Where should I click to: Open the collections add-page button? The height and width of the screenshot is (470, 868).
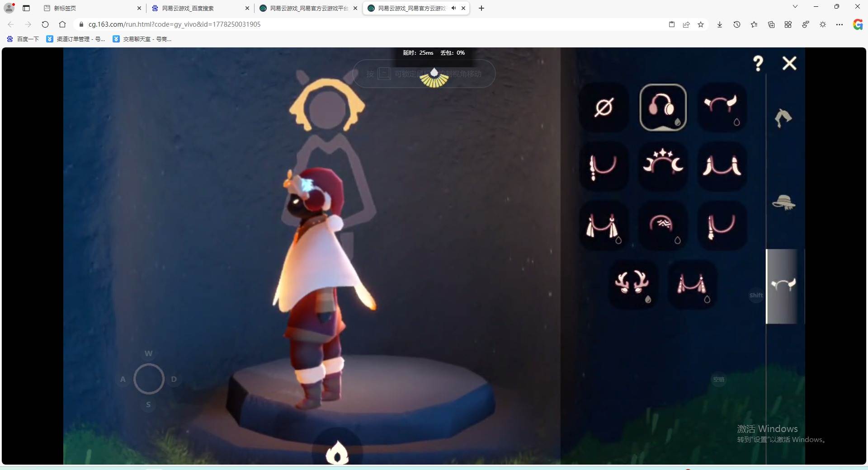771,24
